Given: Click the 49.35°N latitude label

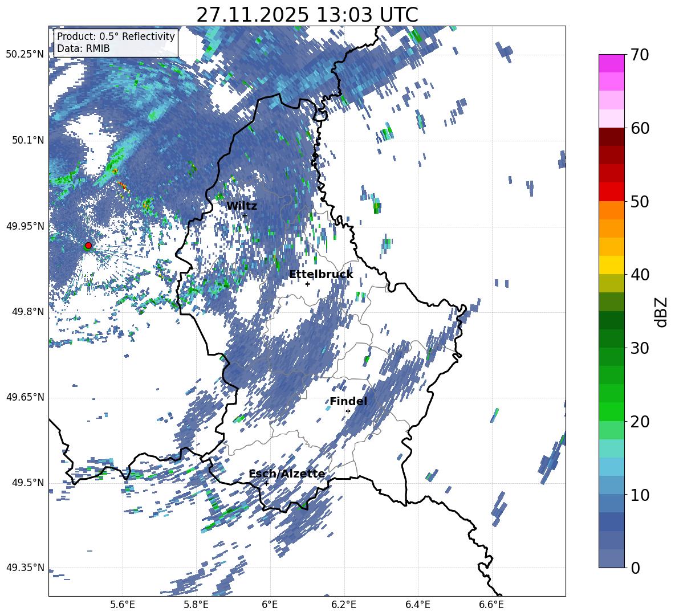Looking at the screenshot, I should (25, 568).
